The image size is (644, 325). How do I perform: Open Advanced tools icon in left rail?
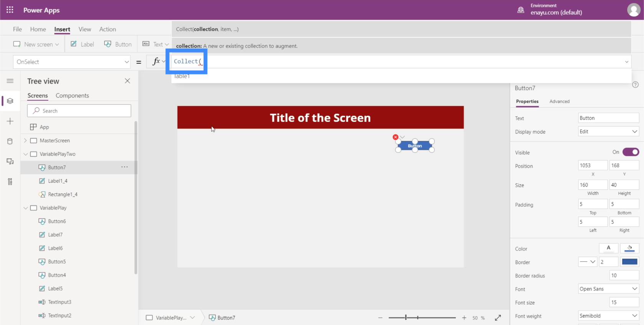coord(10,181)
